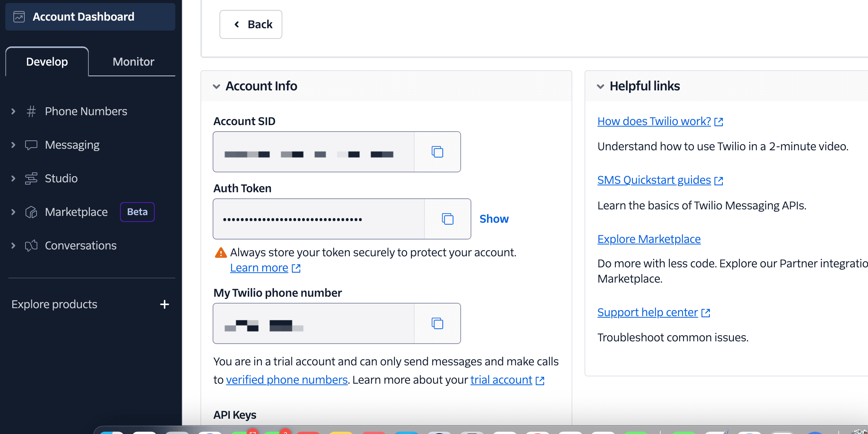Add products with the plus icon
The width and height of the screenshot is (868, 434).
(165, 304)
